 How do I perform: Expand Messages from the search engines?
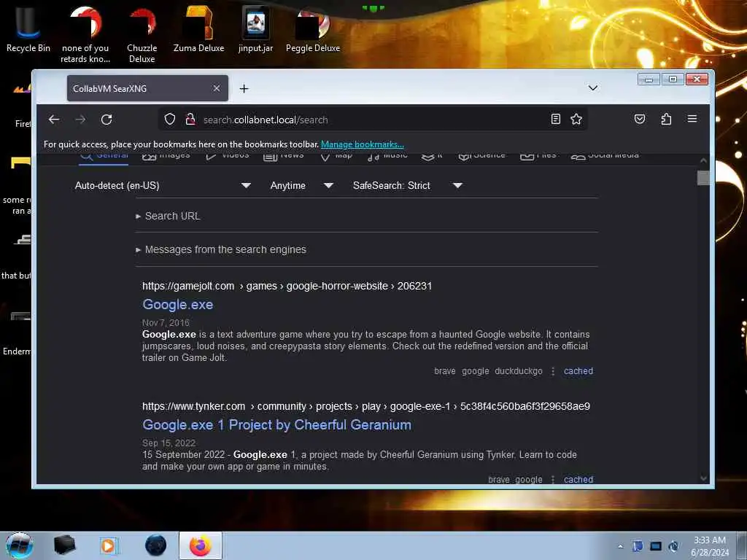pyautogui.click(x=221, y=249)
